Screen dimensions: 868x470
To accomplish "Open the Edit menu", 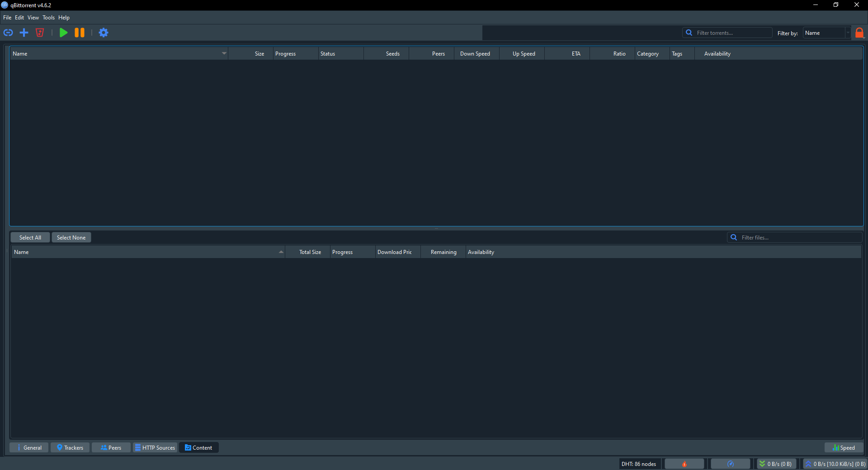I will 19,18.
